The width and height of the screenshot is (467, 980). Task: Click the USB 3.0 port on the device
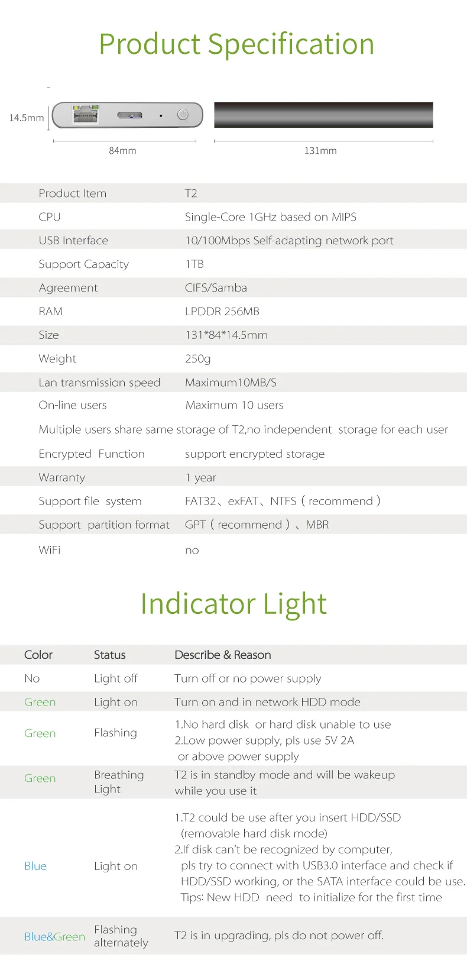tap(129, 115)
